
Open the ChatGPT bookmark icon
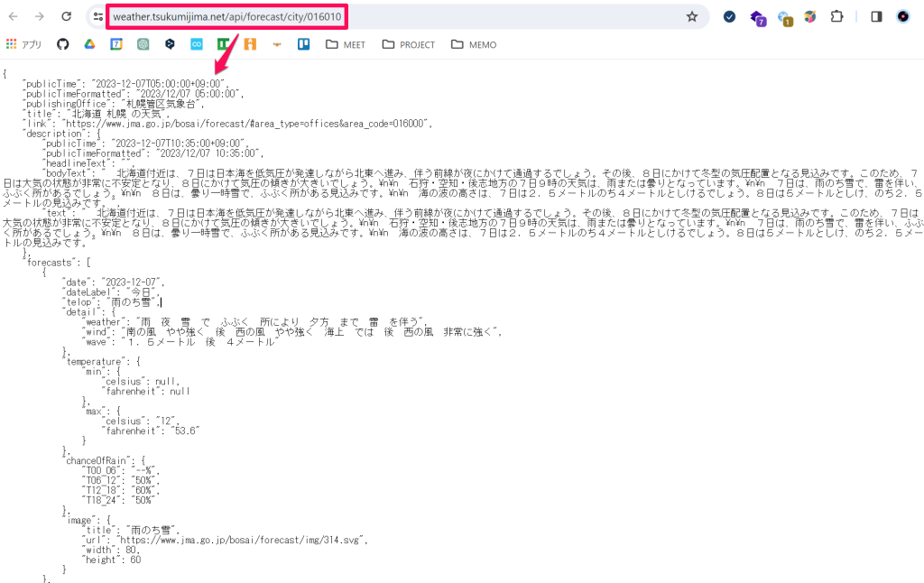142,43
